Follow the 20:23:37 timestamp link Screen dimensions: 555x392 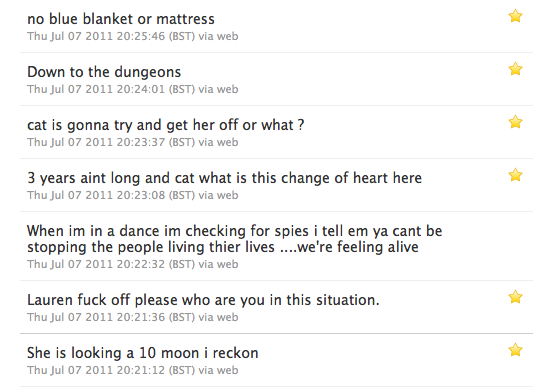111,142
